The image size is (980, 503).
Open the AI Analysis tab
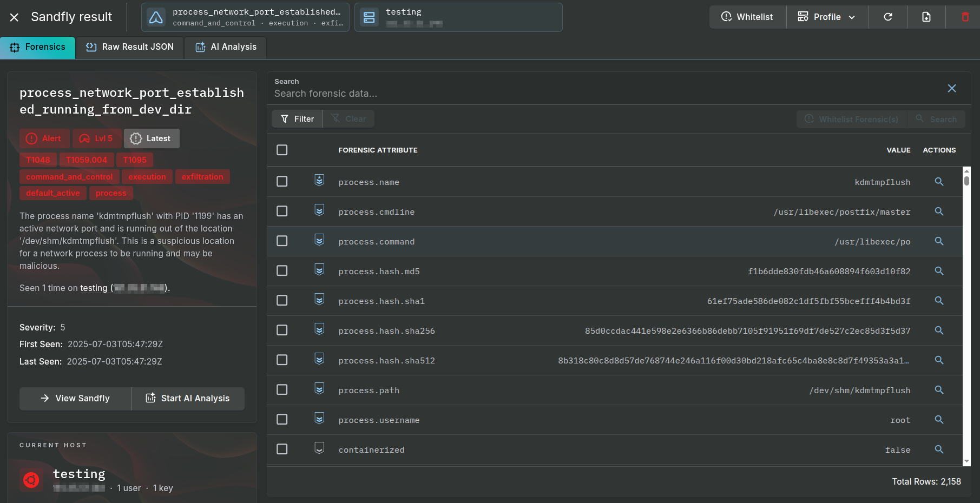click(226, 47)
